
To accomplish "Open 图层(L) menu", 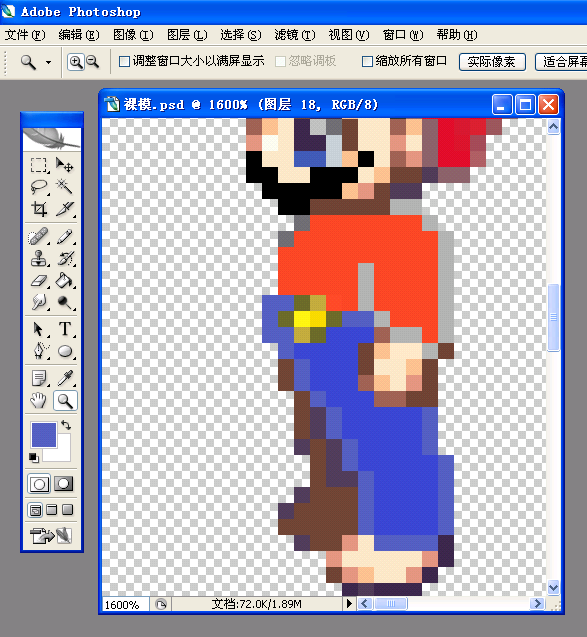I will (187, 35).
